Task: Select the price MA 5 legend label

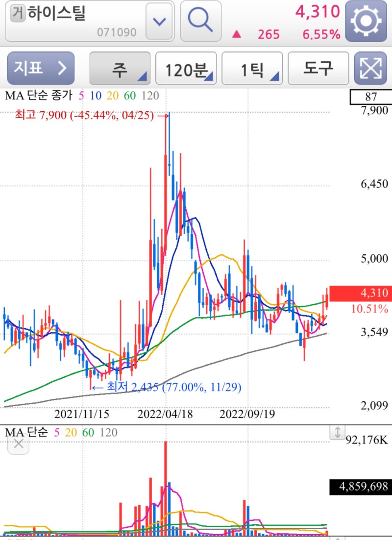Action: click(81, 96)
